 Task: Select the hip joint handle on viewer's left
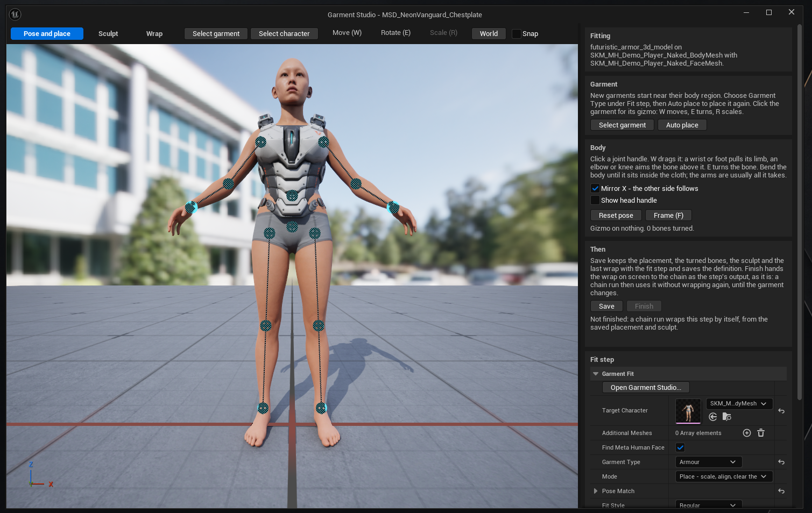point(270,233)
